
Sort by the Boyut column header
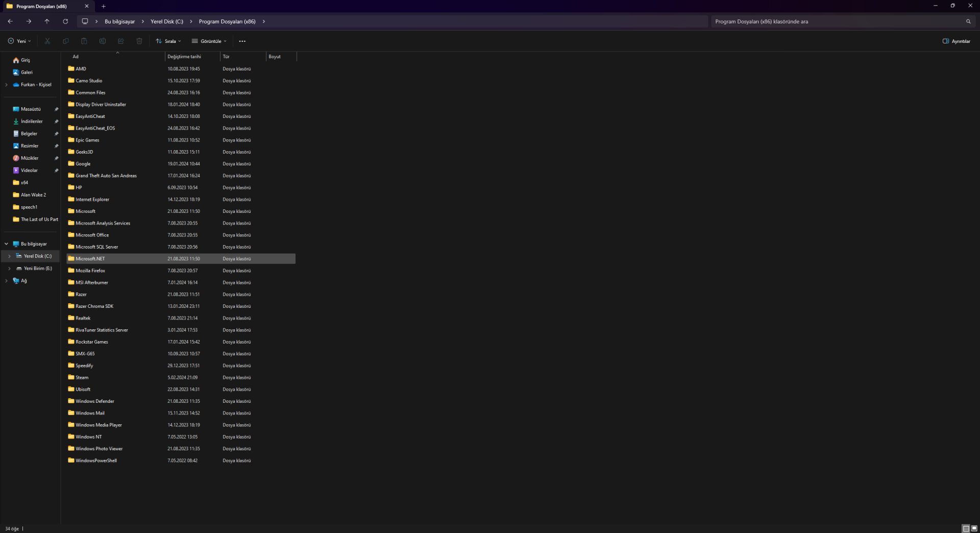coord(281,57)
